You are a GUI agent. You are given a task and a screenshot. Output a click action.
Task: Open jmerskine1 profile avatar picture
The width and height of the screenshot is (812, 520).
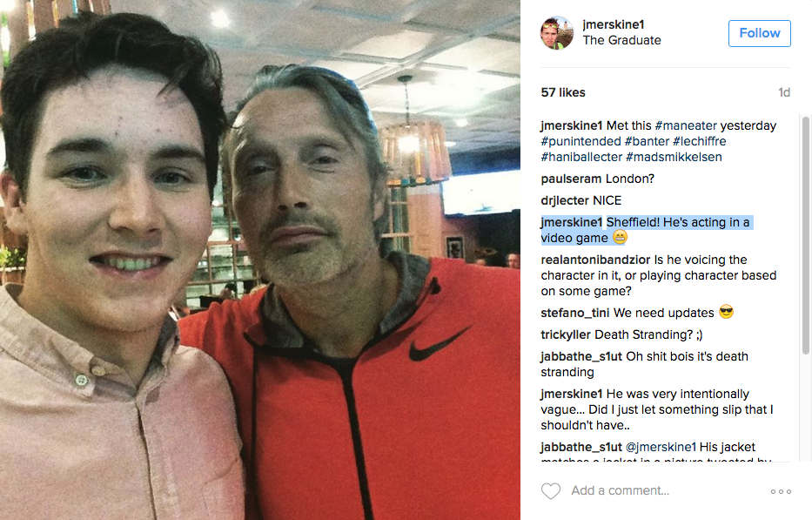[x=557, y=32]
